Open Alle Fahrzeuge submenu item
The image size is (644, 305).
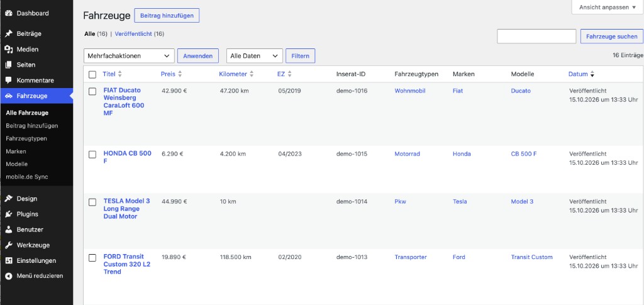click(27, 113)
